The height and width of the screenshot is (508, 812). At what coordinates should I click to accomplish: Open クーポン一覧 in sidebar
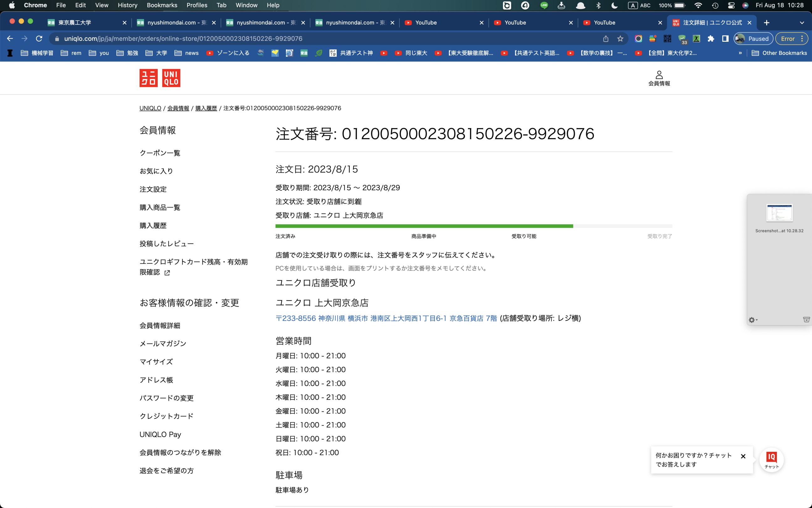160,153
